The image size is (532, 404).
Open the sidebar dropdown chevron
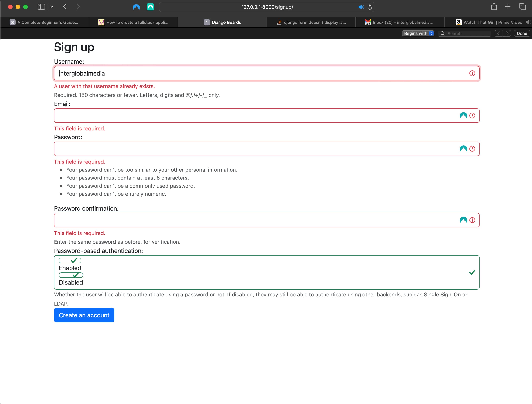tap(52, 7)
